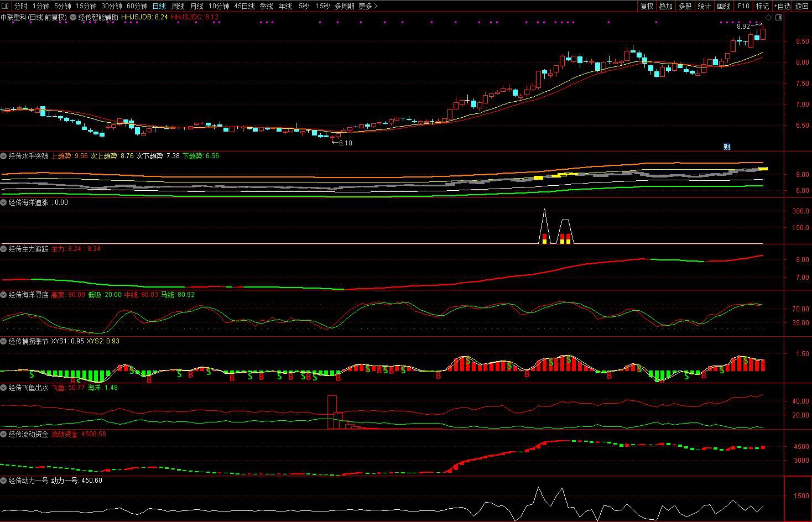Click 动力一号: 450.60 label
The width and height of the screenshot is (812, 522).
[x=76, y=481]
